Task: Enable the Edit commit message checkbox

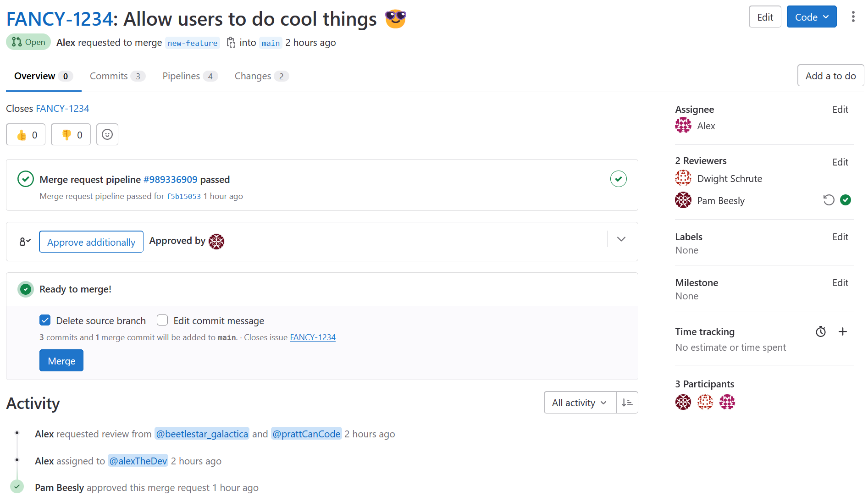Action: tap(162, 320)
